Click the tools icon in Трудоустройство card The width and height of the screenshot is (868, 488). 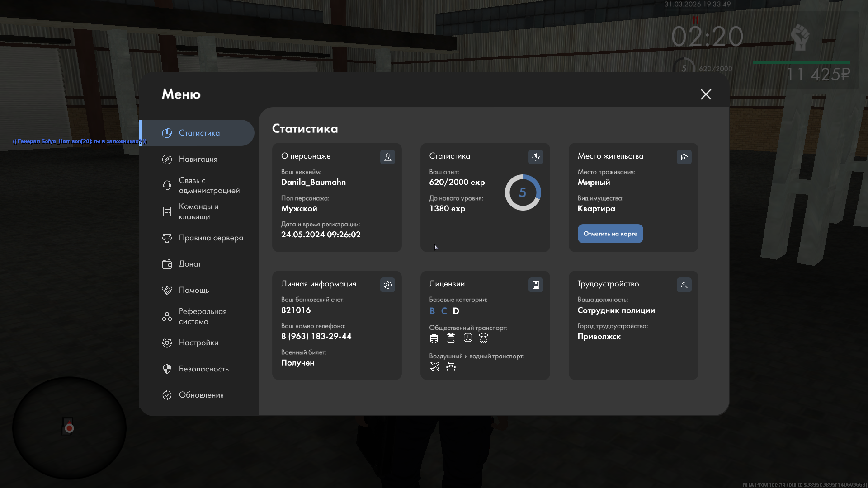(684, 285)
